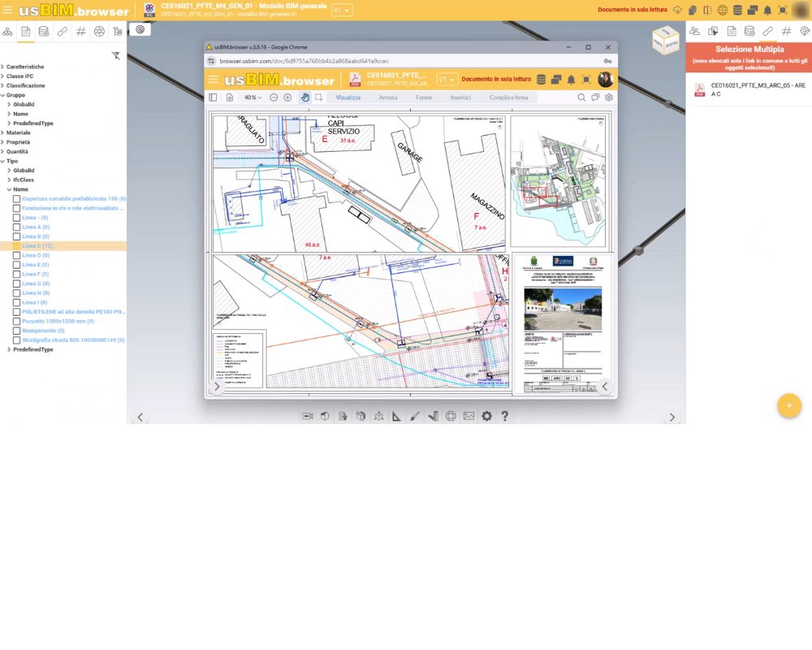Click the 3D view cube navigator
Image resolution: width=812 pixels, height=650 pixels.
666,41
